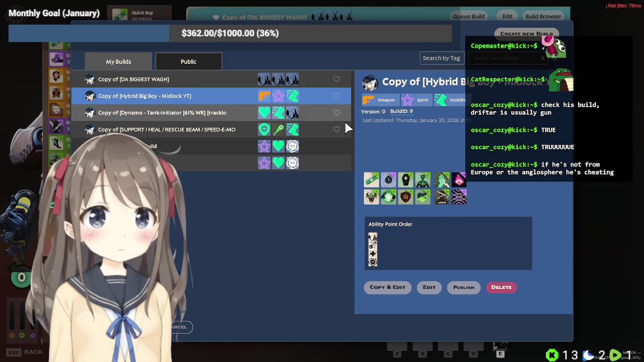644x362 pixels.
Task: Click Copy & Edit for selected build
Action: pyautogui.click(x=387, y=287)
